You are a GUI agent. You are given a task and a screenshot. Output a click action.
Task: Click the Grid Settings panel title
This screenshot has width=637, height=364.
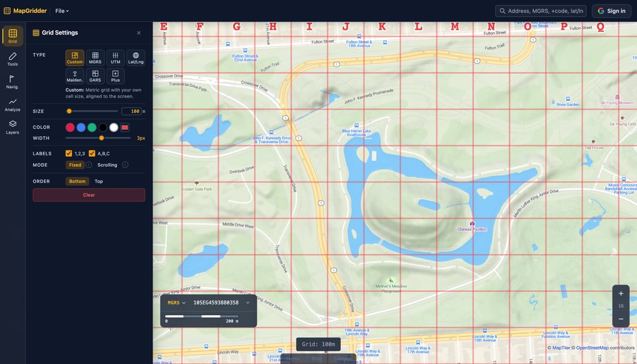(60, 33)
